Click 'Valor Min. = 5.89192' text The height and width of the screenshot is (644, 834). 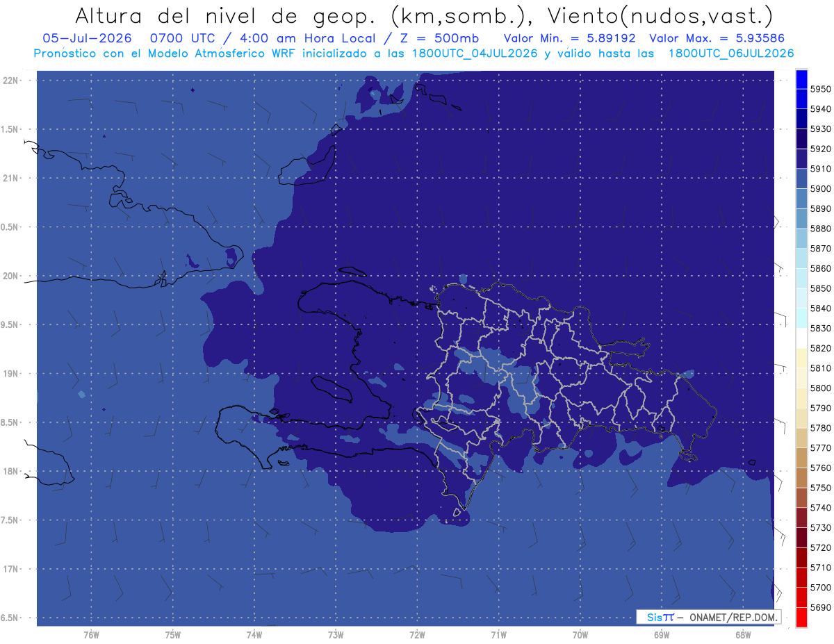pos(570,38)
